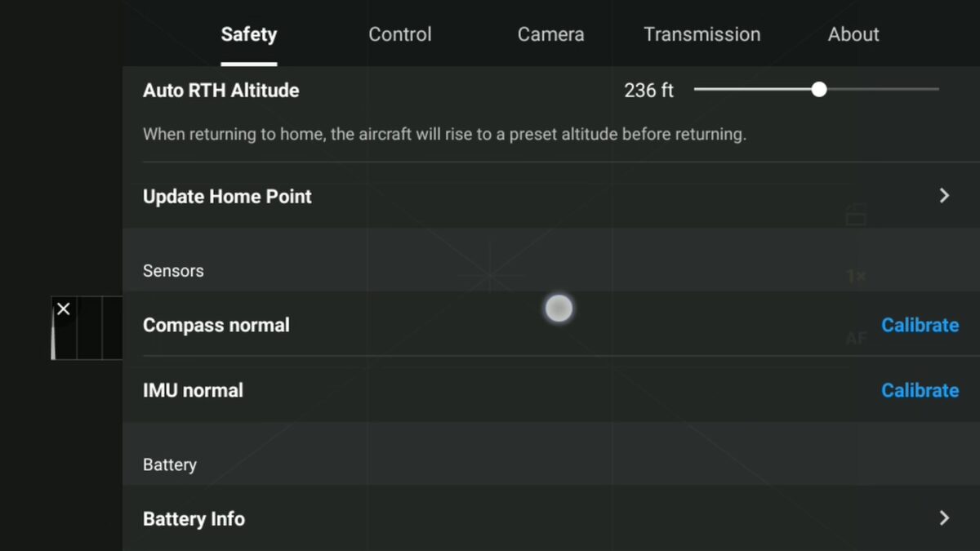Close the histogram overlay with the X
The width and height of the screenshot is (980, 551).
[x=64, y=309]
